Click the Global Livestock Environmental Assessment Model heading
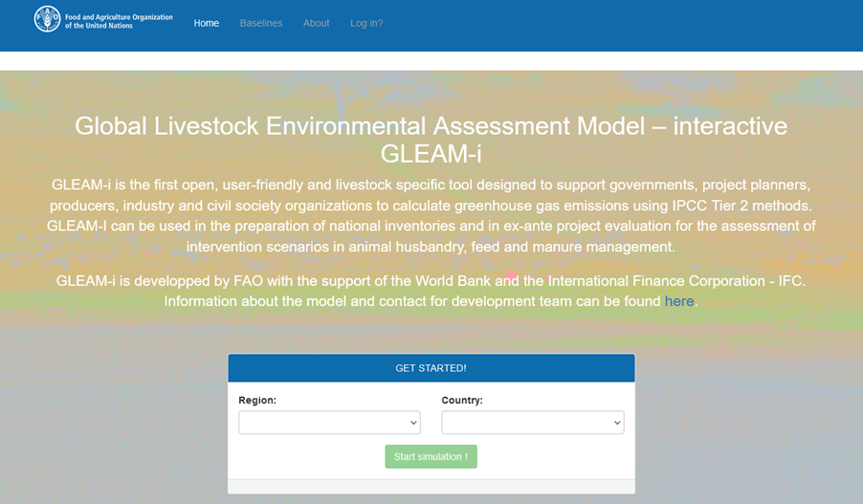This screenshot has width=863, height=504. [x=431, y=126]
